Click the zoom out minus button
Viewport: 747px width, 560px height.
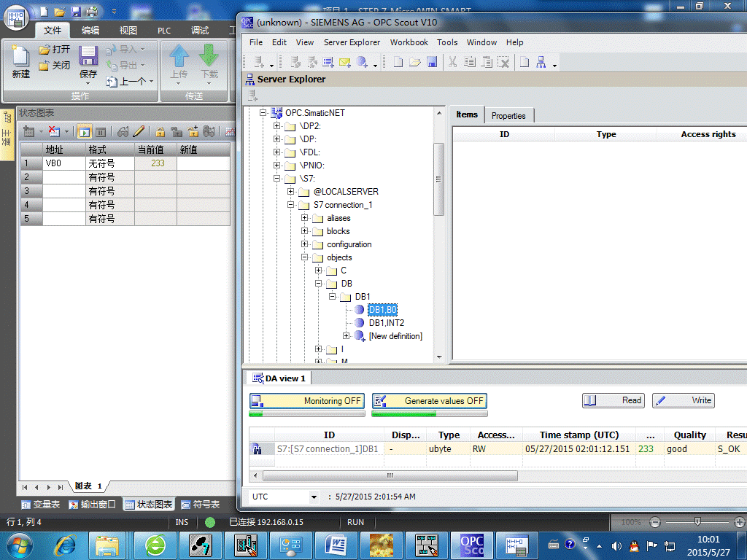point(655,522)
